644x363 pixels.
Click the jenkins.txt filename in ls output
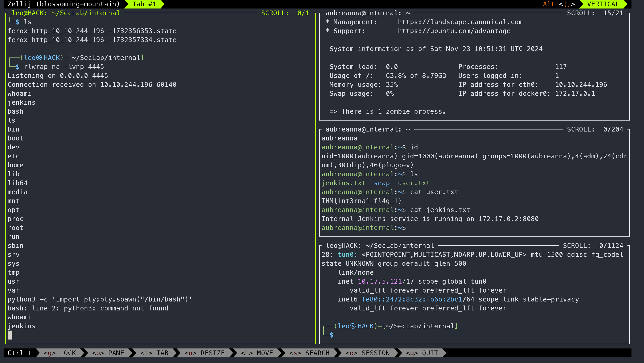click(343, 183)
